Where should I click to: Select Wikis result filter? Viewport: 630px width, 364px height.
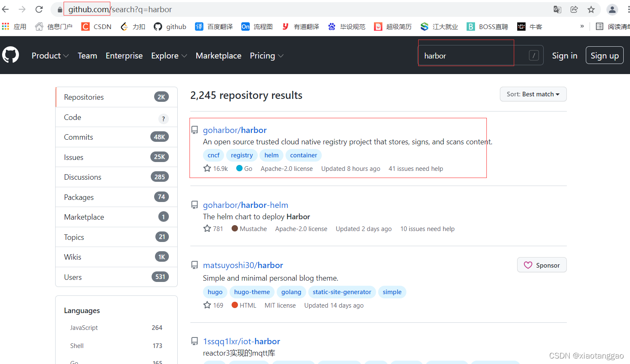coord(116,257)
